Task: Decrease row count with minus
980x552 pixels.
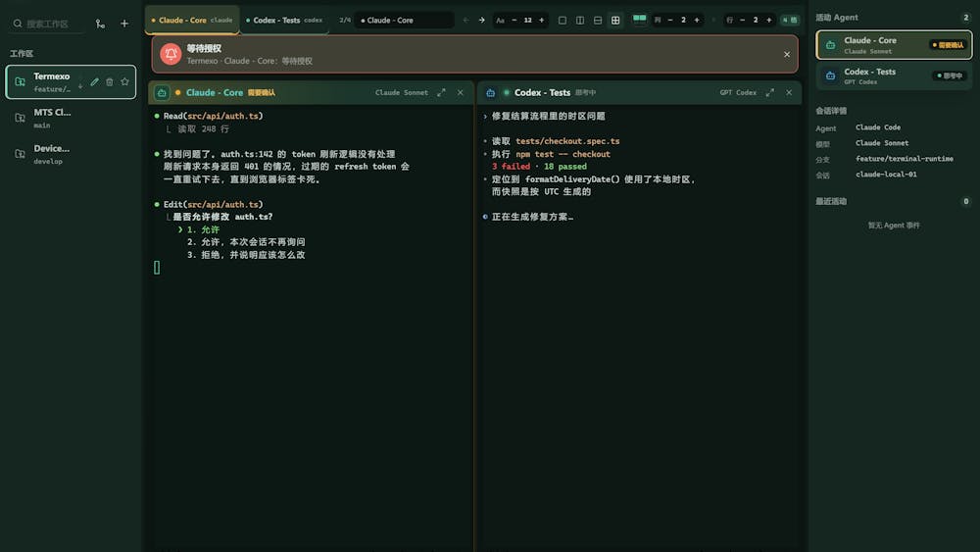Action: (743, 20)
